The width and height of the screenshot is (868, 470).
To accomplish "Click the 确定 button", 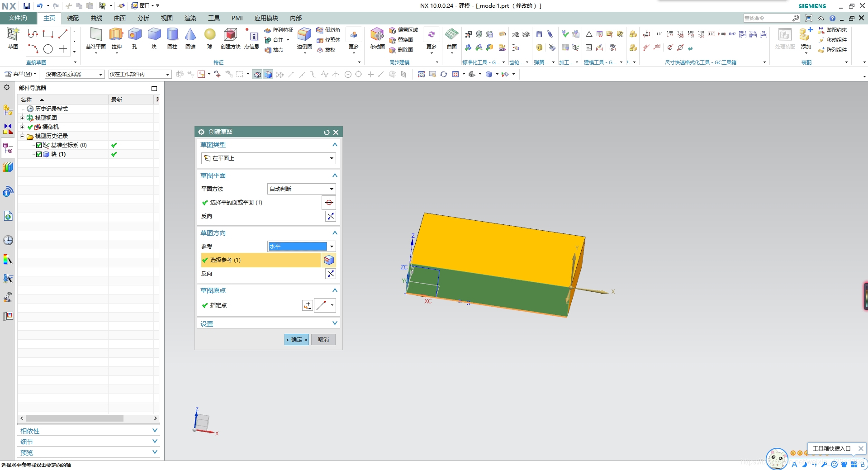I will click(x=296, y=340).
